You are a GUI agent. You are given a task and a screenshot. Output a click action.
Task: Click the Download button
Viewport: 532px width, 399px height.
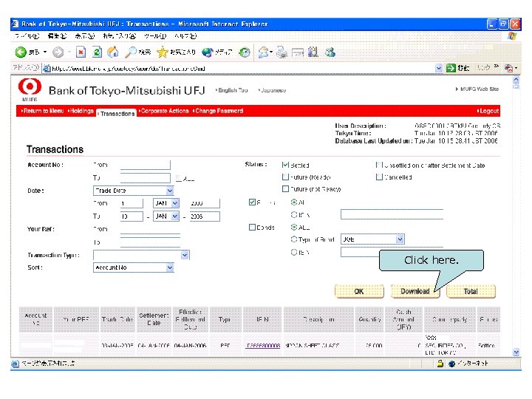415,291
